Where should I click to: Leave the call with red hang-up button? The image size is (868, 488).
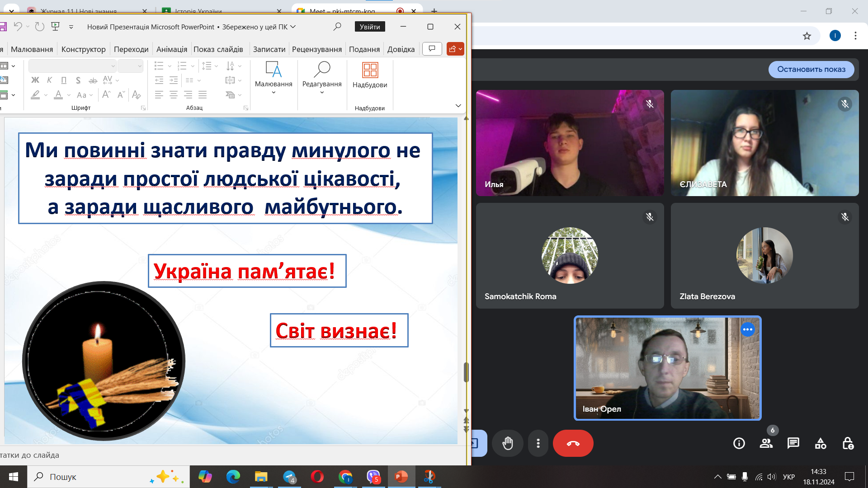pyautogui.click(x=573, y=443)
